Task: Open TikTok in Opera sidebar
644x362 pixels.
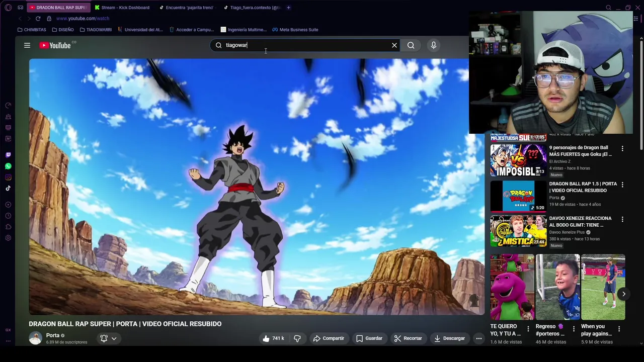Action: 8,188
